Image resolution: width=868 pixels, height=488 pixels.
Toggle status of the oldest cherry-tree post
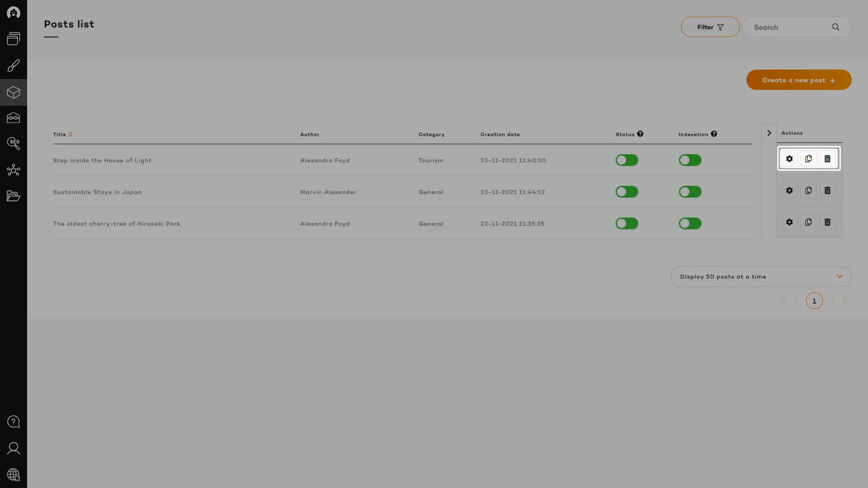tap(627, 224)
